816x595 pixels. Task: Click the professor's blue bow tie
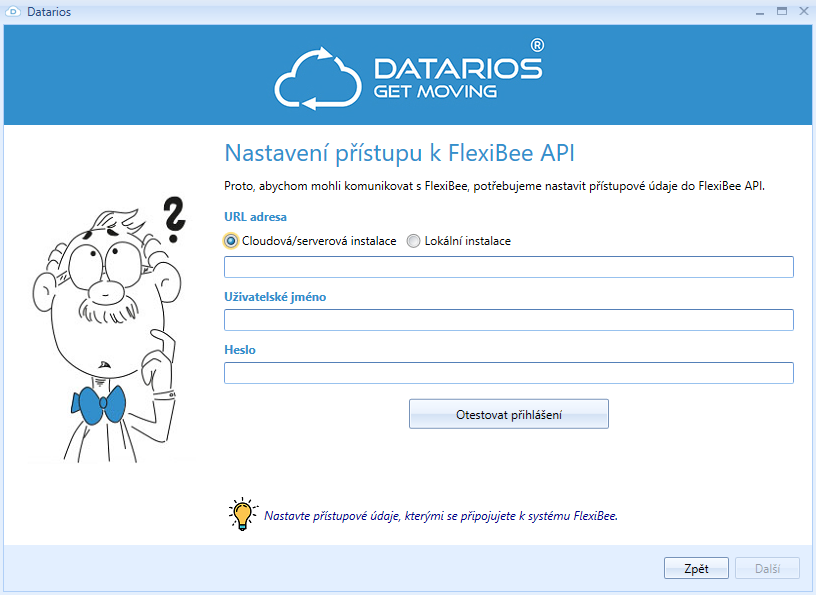tap(98, 403)
